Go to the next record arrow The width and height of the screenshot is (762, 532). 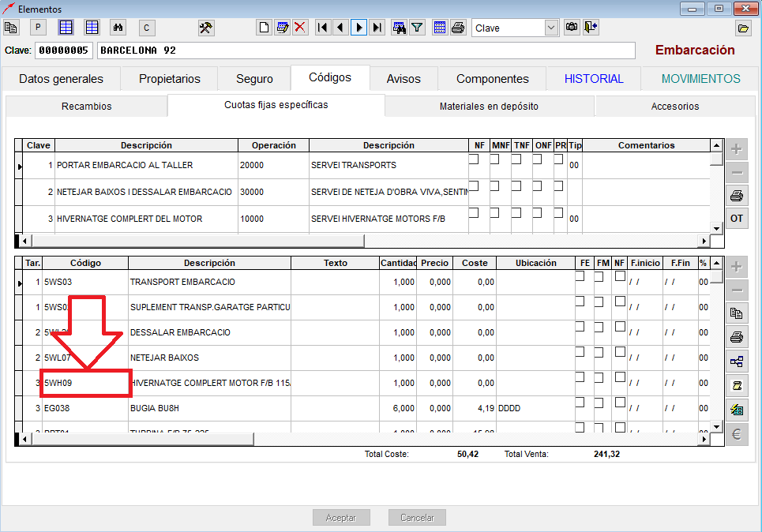point(359,28)
